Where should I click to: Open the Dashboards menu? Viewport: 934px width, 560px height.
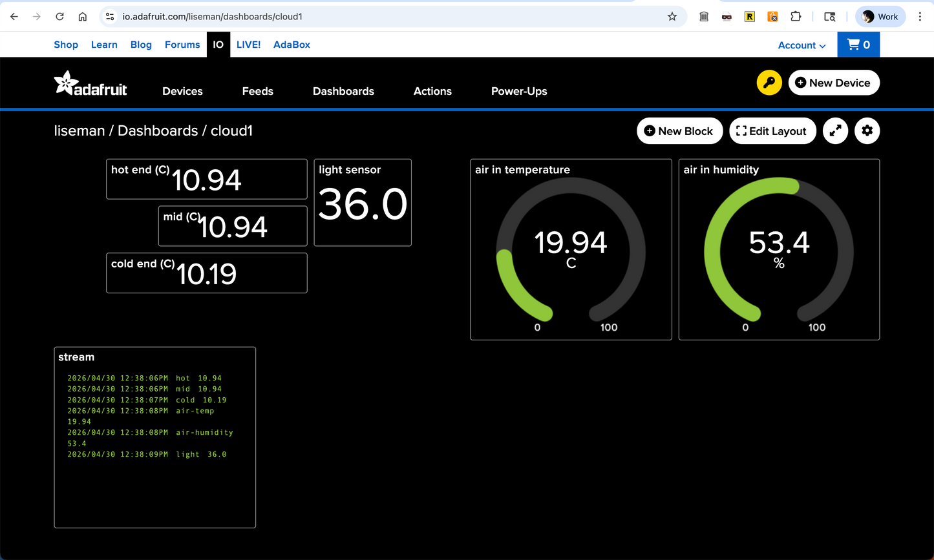tap(343, 91)
